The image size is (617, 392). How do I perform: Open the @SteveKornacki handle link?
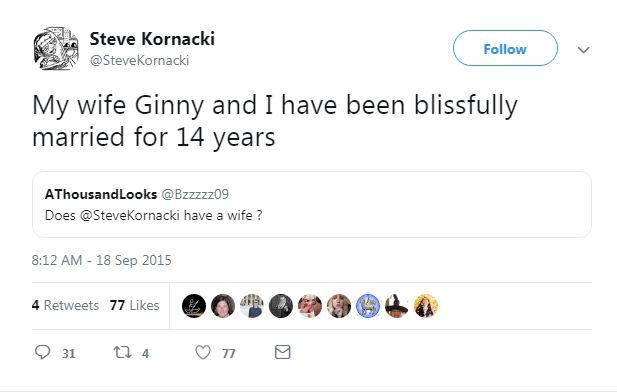pos(140,61)
